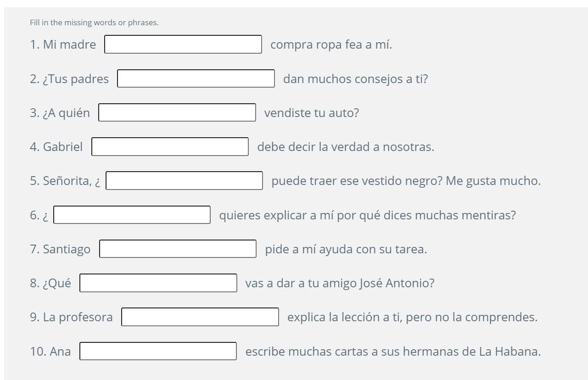Focus the input box after 'Santiago'
Viewport: 588px width, 380px height.
[x=178, y=249]
